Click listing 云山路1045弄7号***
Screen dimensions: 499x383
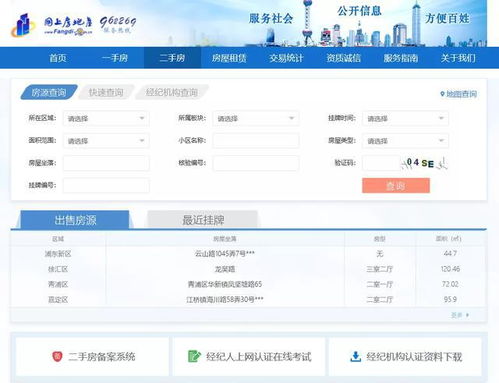(x=225, y=254)
